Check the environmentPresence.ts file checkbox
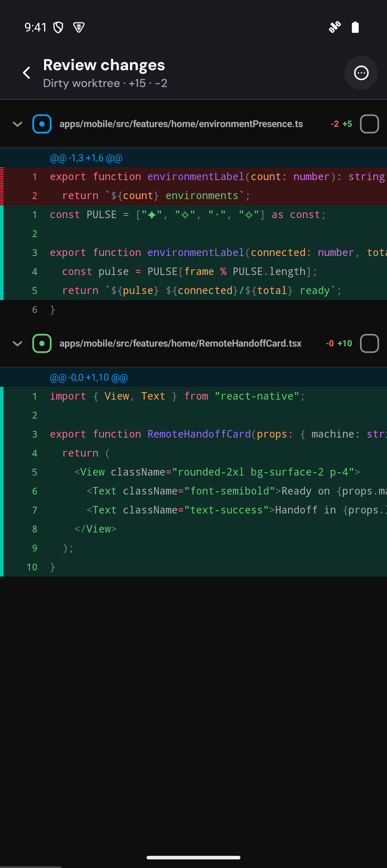The image size is (387, 868). click(369, 124)
